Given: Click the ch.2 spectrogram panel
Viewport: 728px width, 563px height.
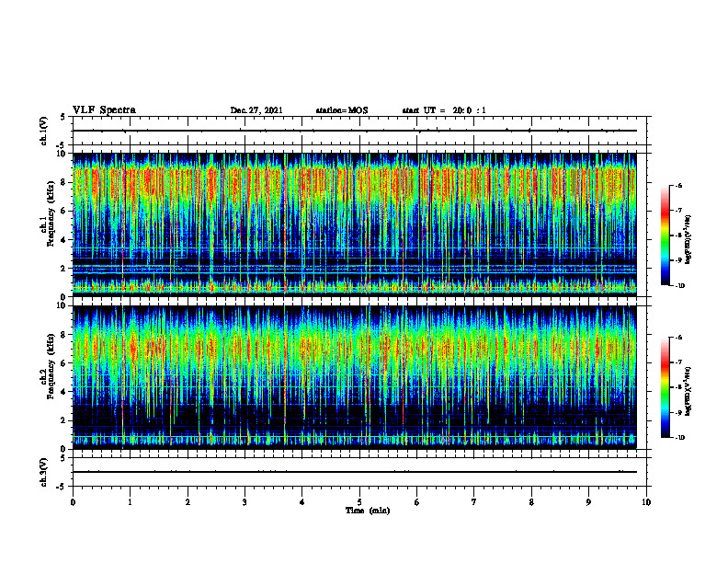Looking at the screenshot, I should pos(355,377).
